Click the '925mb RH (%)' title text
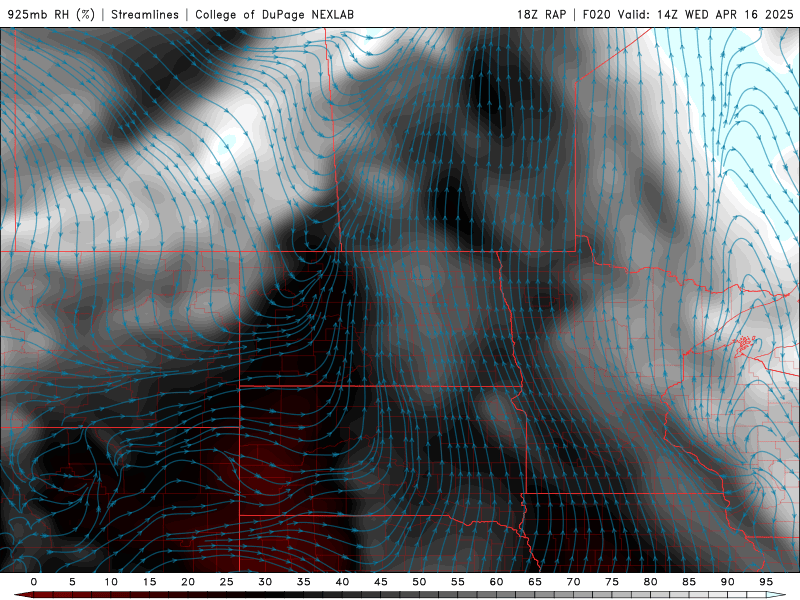The height and width of the screenshot is (600, 800). [x=51, y=14]
